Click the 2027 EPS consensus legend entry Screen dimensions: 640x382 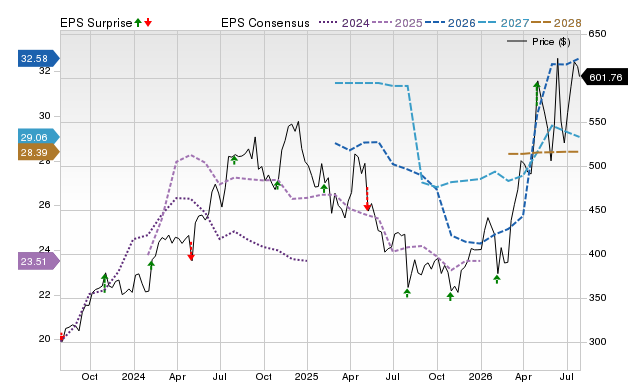[504, 23]
